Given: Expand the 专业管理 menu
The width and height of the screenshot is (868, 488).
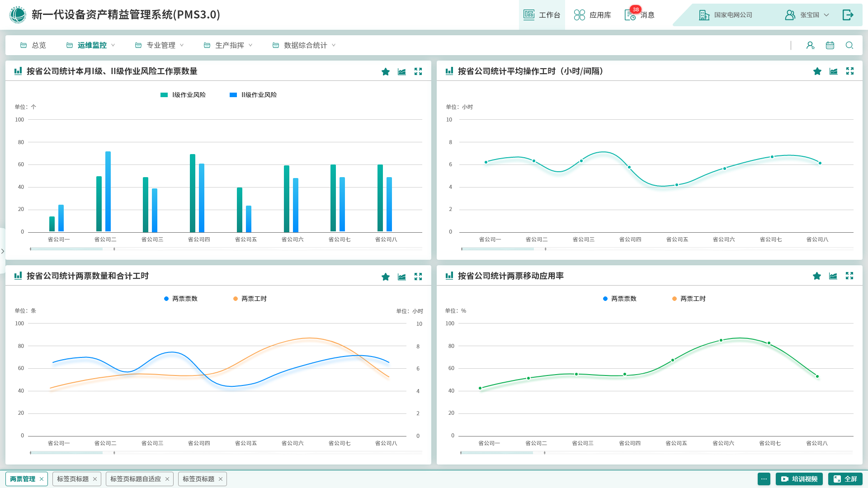Looking at the screenshot, I should [x=159, y=45].
